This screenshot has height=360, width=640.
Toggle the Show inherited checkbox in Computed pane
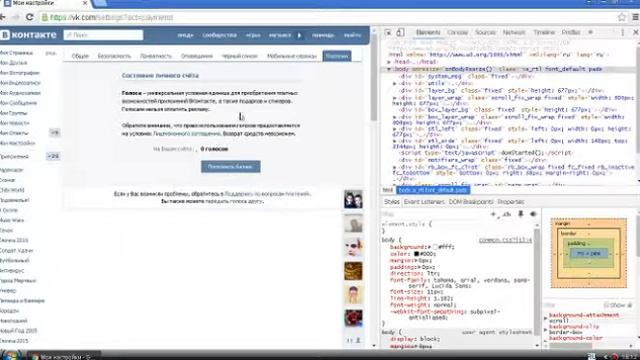[x=606, y=305]
